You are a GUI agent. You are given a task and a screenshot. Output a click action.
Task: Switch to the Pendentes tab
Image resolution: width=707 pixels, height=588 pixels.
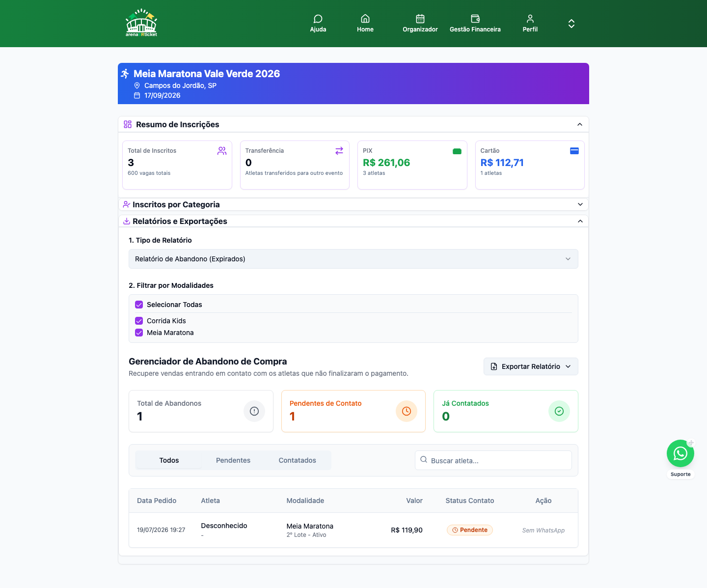[233, 460]
